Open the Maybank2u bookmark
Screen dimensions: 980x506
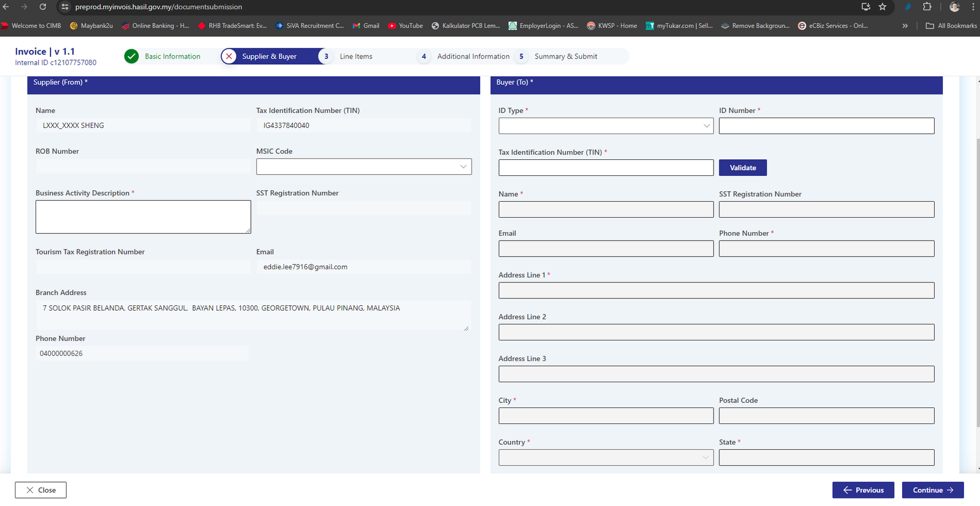[91, 26]
